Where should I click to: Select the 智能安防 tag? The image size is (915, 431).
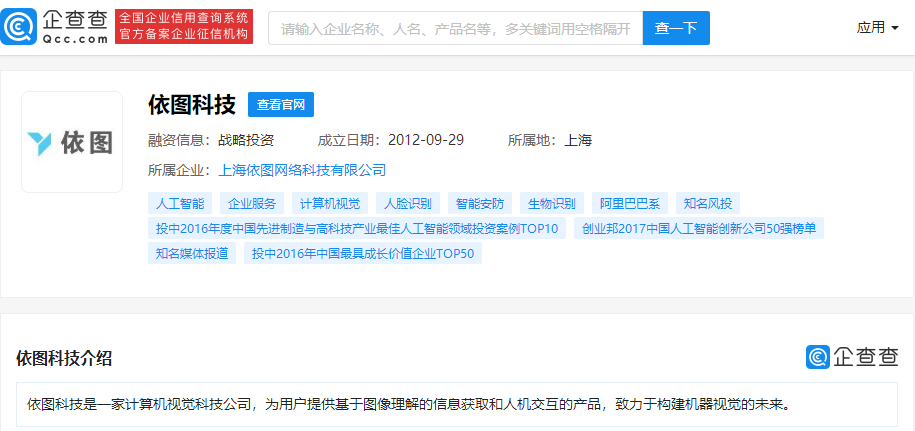pyautogui.click(x=481, y=203)
